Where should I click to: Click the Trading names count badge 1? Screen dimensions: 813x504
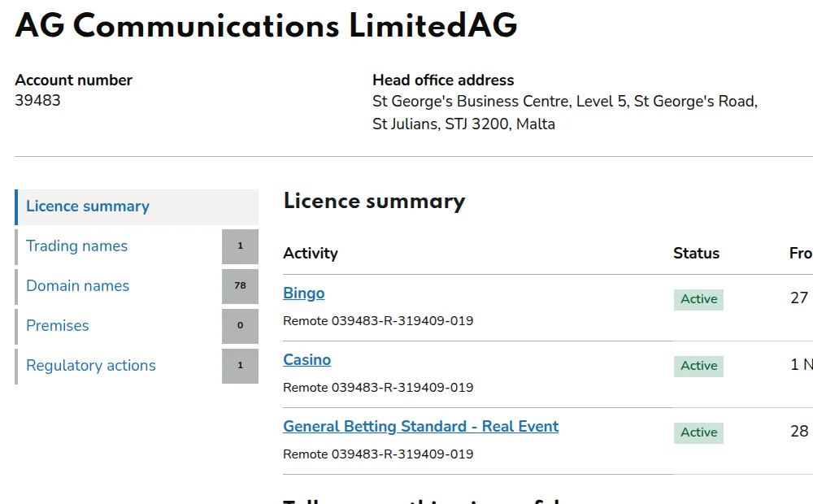pyautogui.click(x=240, y=246)
